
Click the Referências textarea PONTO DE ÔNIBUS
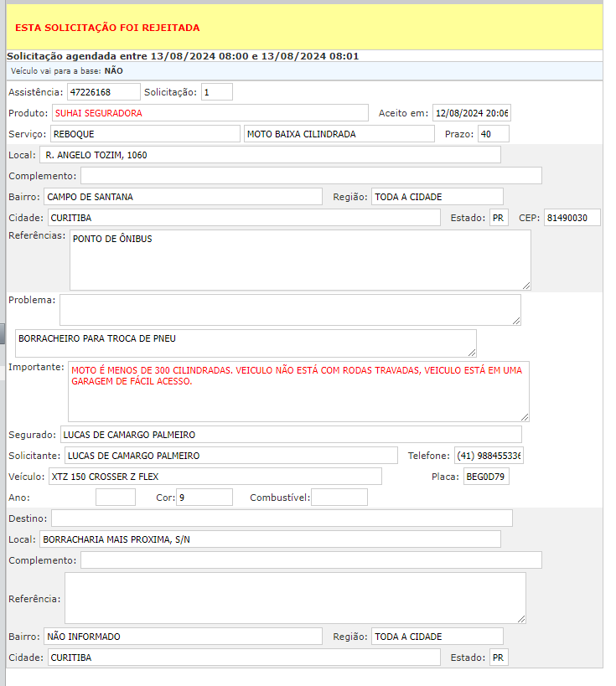coord(300,260)
